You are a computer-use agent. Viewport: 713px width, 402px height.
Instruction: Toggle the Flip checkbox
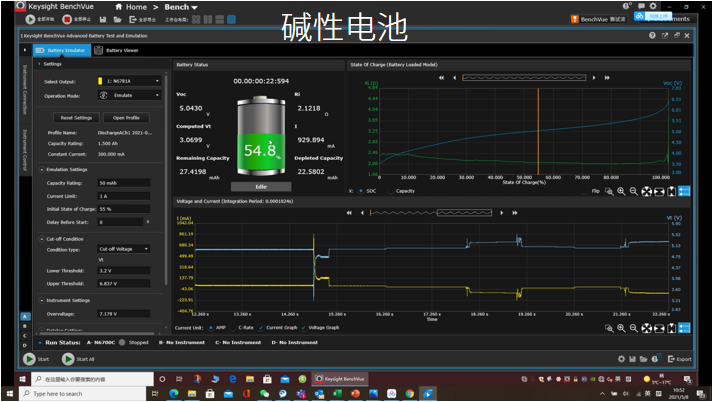tap(585, 191)
